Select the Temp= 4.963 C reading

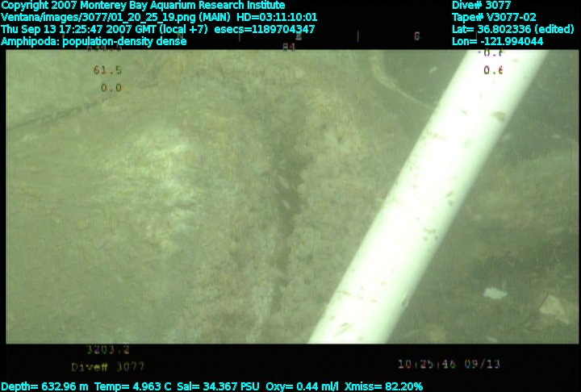pyautogui.click(x=133, y=386)
